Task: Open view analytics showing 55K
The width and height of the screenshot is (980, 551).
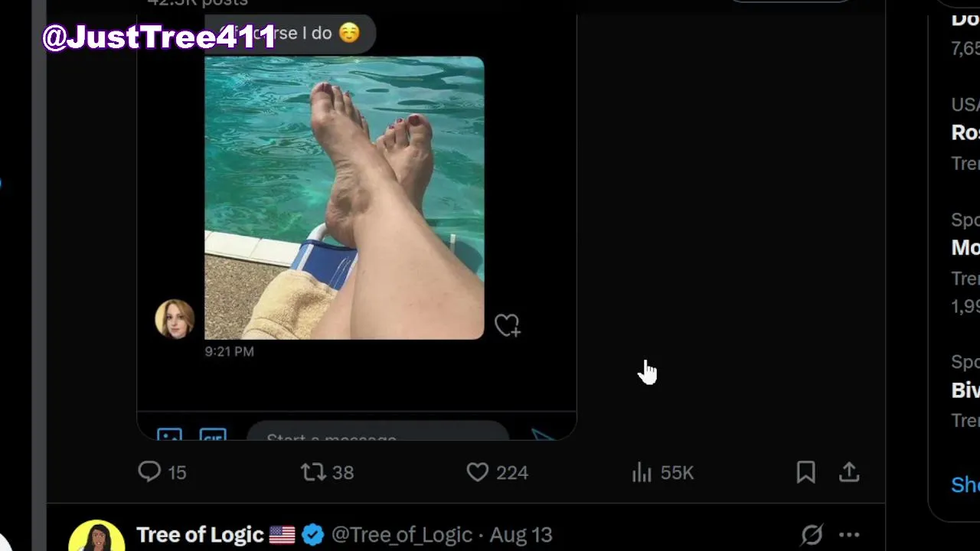Action: 642,473
